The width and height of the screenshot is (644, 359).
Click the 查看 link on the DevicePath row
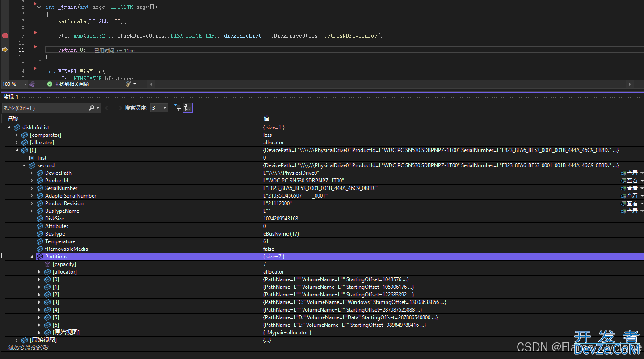pyautogui.click(x=632, y=173)
